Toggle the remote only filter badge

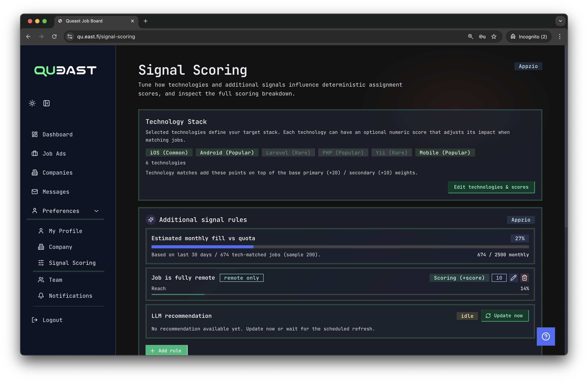pos(241,278)
